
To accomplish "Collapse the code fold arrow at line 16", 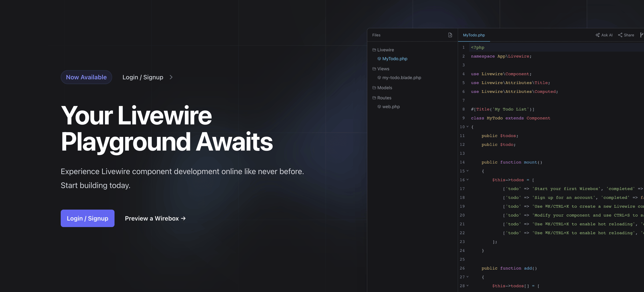I will (x=467, y=180).
